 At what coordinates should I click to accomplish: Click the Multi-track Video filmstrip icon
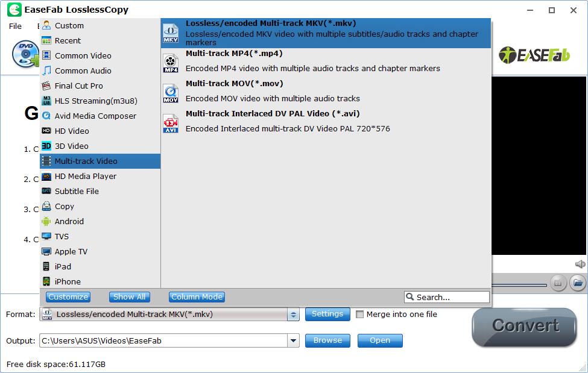[46, 161]
